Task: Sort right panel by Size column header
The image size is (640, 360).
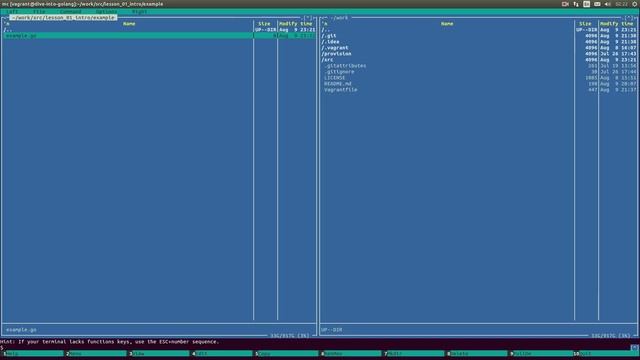Action: [585, 24]
